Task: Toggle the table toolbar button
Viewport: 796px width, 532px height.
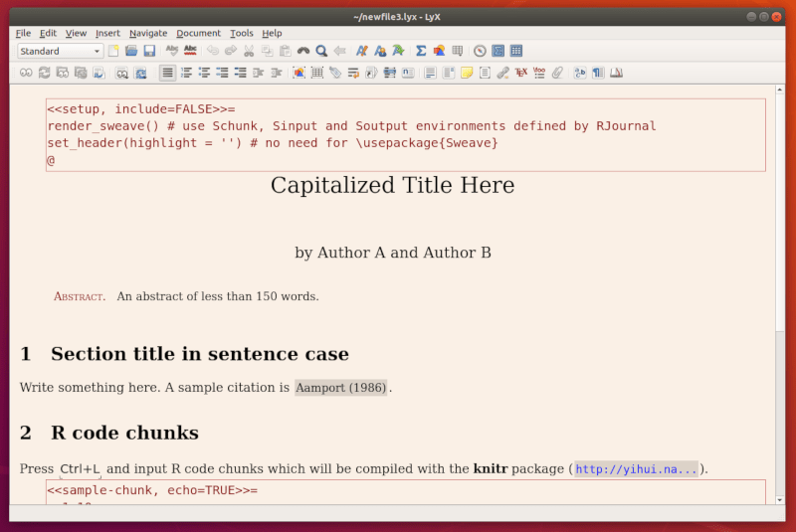Action: [x=516, y=51]
